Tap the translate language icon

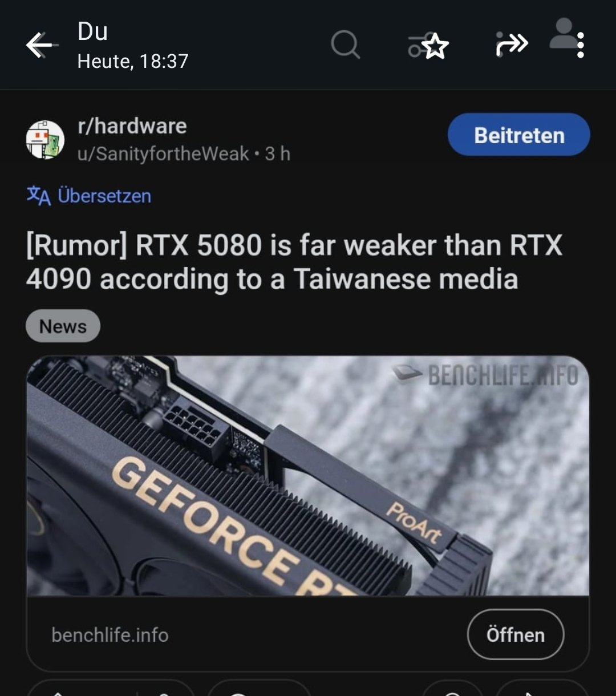point(39,196)
